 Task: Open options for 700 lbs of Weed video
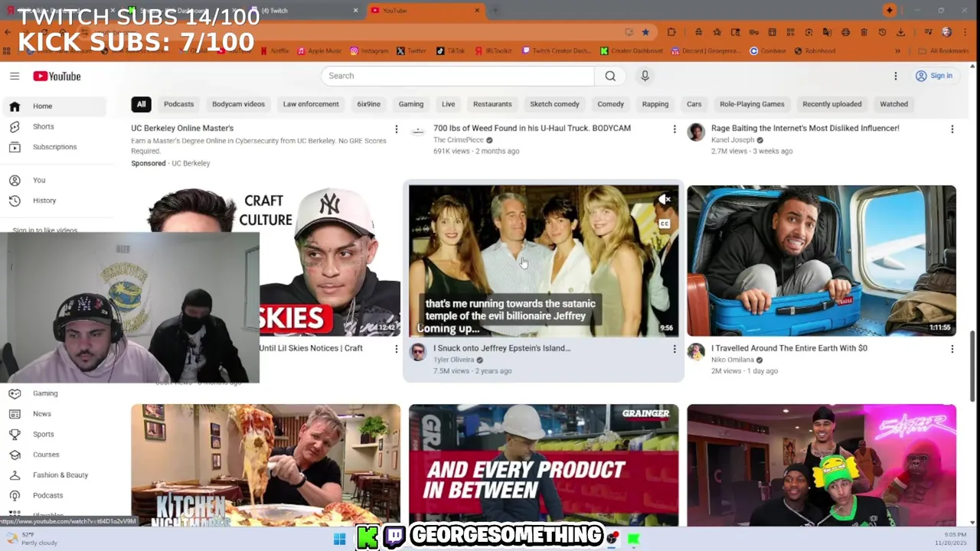pos(675,129)
